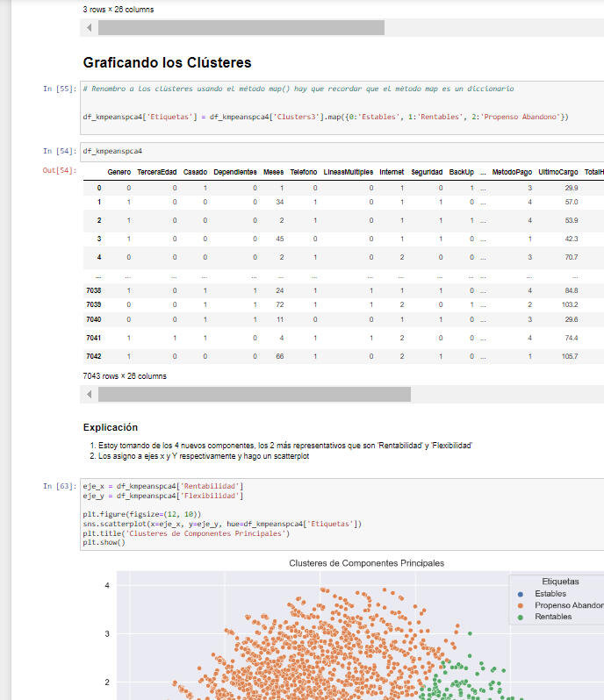Click the Graficando los Clústeres heading
Image resolution: width=604 pixels, height=700 pixels.
coord(167,63)
